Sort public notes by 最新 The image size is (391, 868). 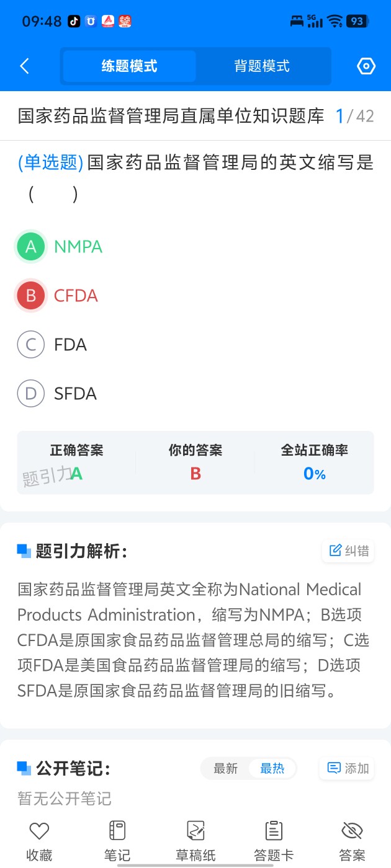[x=226, y=769]
